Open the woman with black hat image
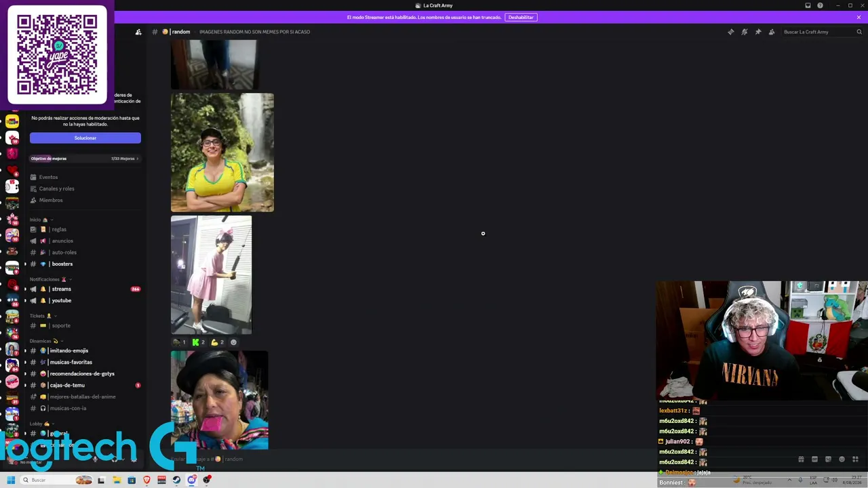The height and width of the screenshot is (488, 868). point(220,400)
